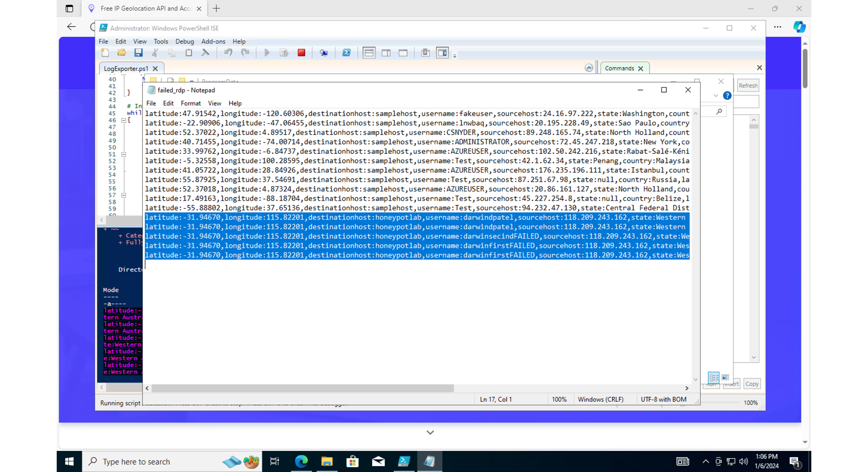Image resolution: width=868 pixels, height=472 pixels.
Task: Collapse code block at line 46
Action: pyautogui.click(x=124, y=120)
